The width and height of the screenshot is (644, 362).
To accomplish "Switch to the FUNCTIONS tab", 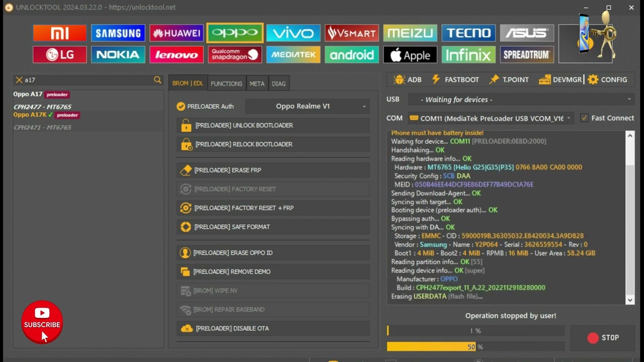I will 226,83.
